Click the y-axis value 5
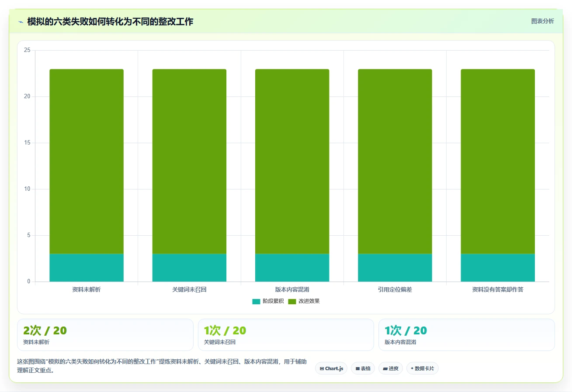The height and width of the screenshot is (392, 572). (29, 235)
